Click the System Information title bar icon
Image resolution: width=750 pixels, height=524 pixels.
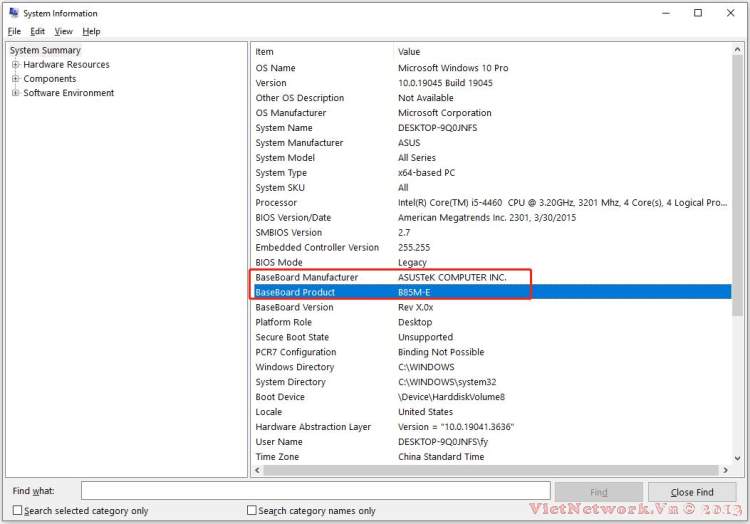click(12, 13)
